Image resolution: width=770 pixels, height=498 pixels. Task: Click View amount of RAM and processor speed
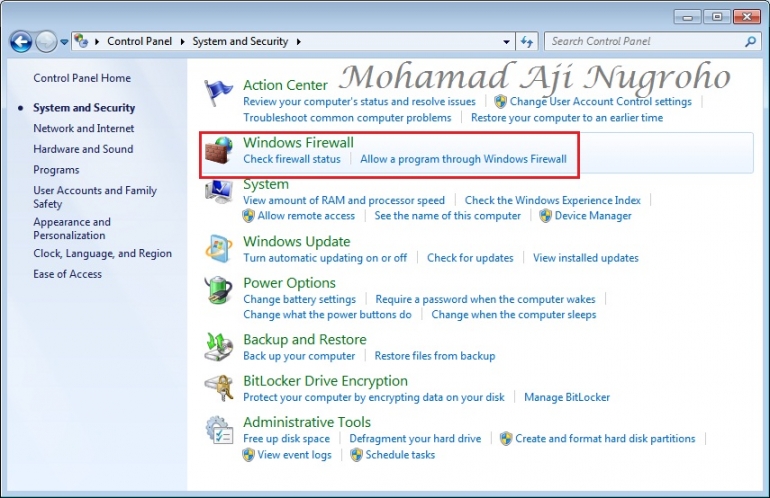point(344,200)
